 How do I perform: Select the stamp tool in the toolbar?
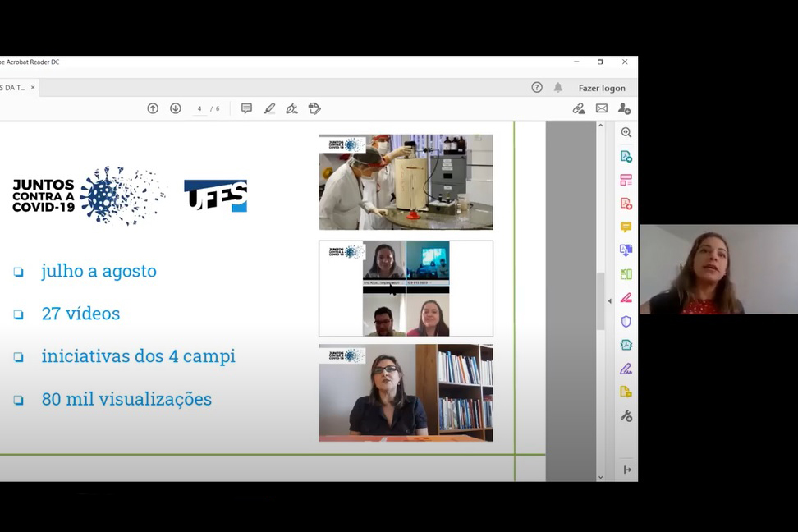tap(314, 108)
